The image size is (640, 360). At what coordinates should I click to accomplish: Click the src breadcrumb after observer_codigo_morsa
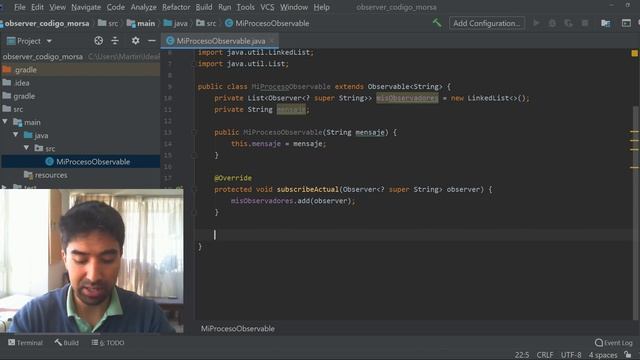pyautogui.click(x=108, y=23)
